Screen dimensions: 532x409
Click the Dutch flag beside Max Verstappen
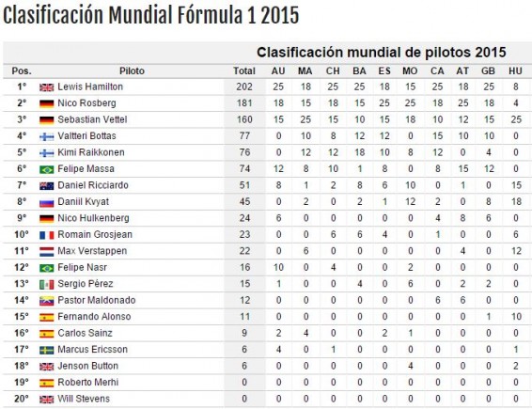[46, 251]
